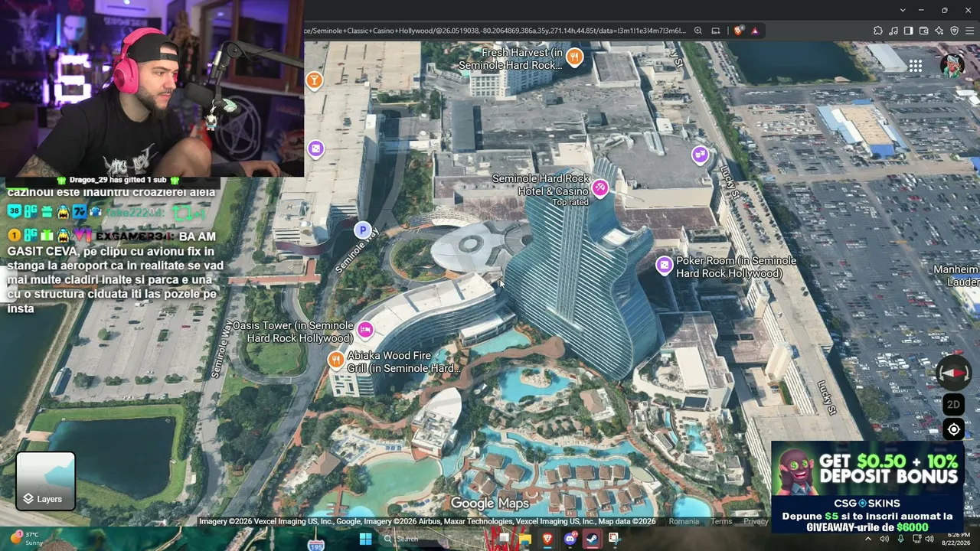Open the weather widget showing 37°C Sunny
980x551 pixels.
point(27,539)
